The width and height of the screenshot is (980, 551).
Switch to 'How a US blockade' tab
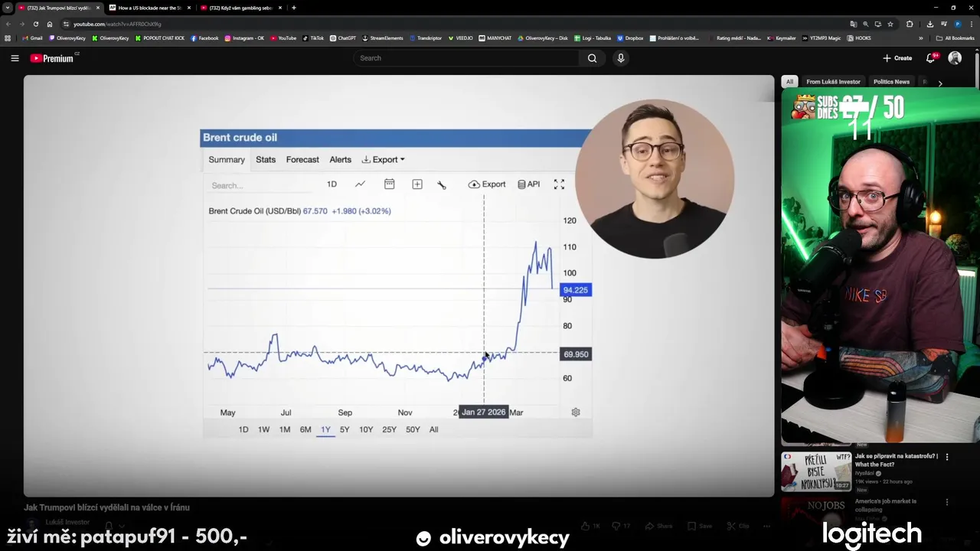(149, 8)
